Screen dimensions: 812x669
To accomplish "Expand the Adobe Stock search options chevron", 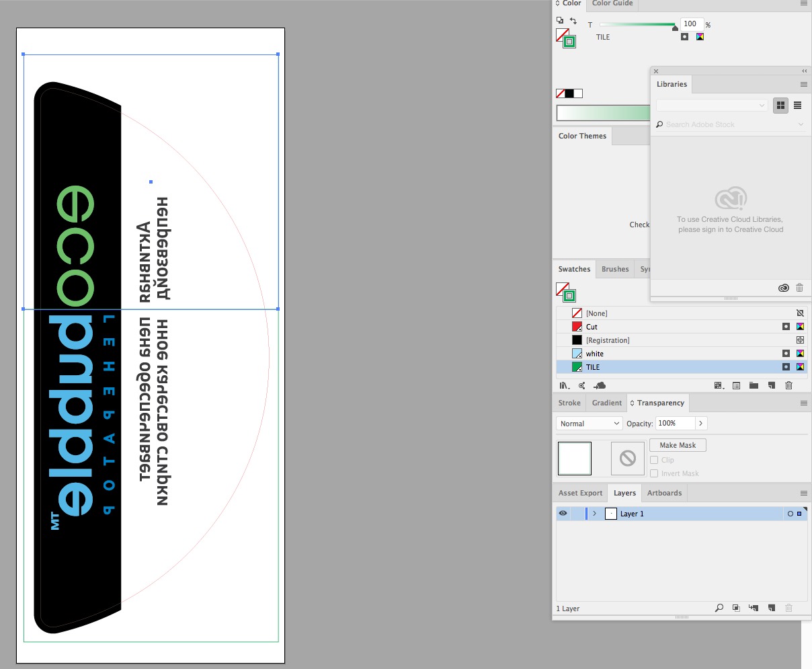I will pos(801,124).
